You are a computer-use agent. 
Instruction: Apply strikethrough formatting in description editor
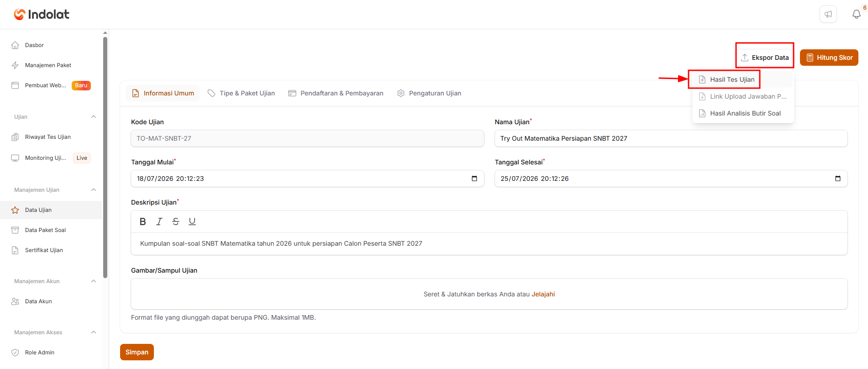(x=176, y=221)
